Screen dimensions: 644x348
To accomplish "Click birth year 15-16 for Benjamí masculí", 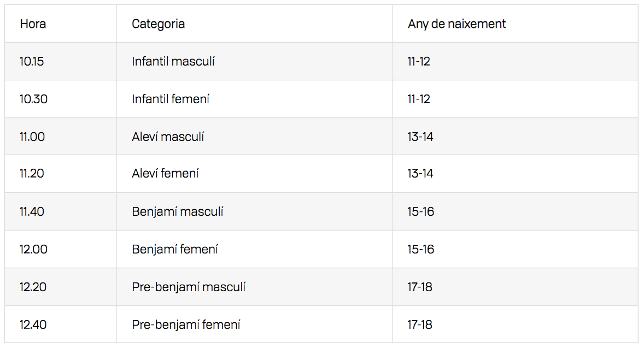I will 420,211.
